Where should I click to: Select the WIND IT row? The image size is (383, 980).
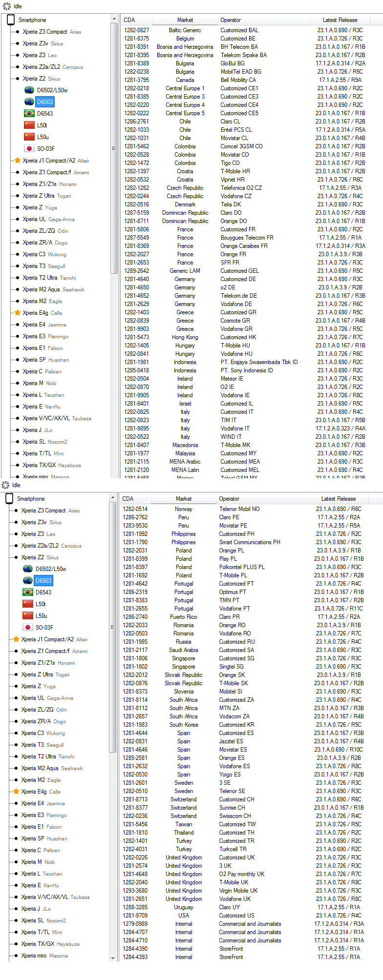pyautogui.click(x=252, y=437)
